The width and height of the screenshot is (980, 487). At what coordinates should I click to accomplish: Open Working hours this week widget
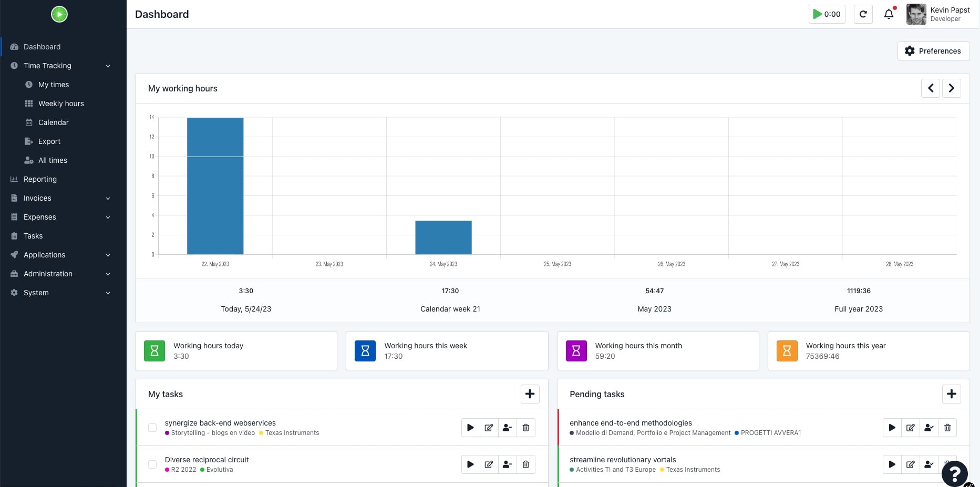coord(447,351)
